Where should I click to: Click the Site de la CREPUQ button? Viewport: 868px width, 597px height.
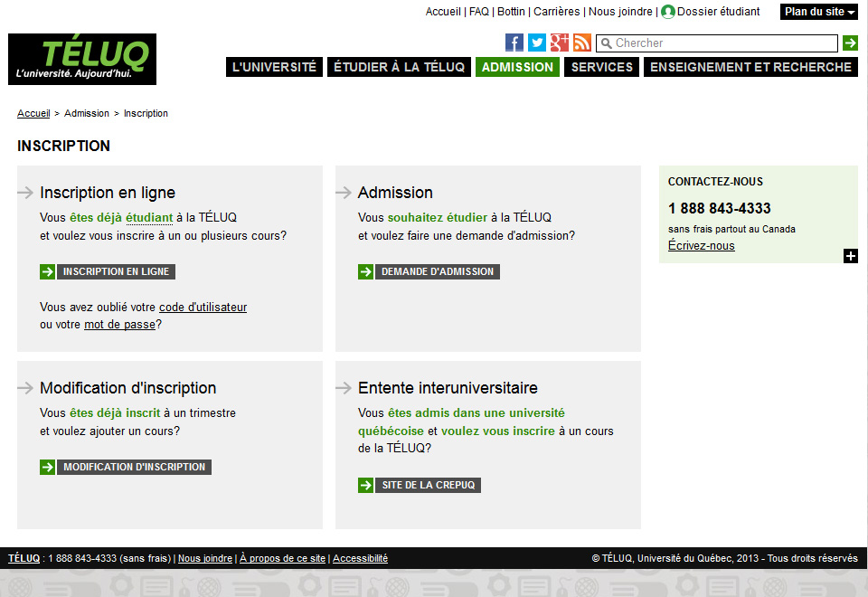click(x=429, y=485)
